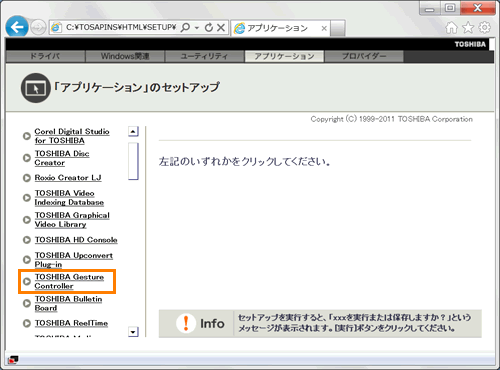
Task: Click the 左記のいずれかをクリックしてください text
Action: click(x=244, y=162)
